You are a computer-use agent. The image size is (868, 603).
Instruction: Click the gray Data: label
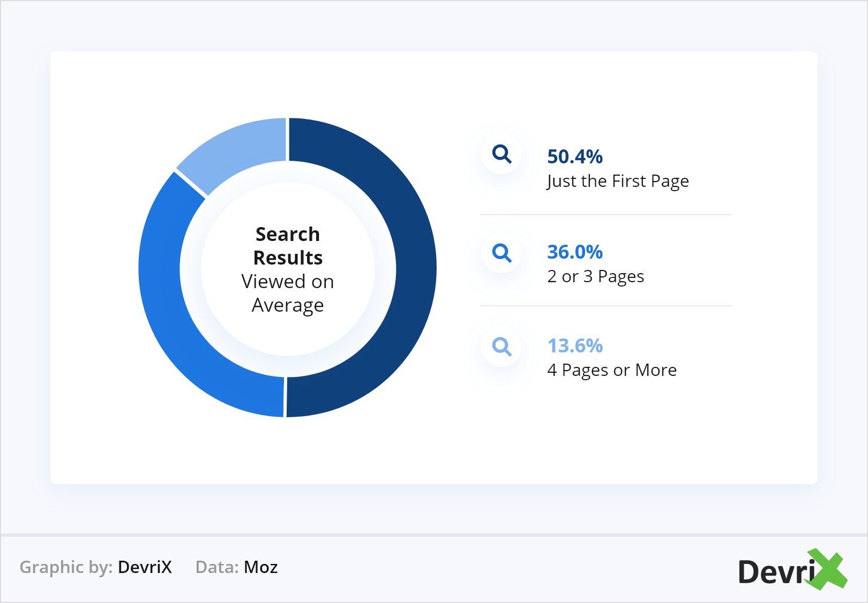click(x=217, y=567)
